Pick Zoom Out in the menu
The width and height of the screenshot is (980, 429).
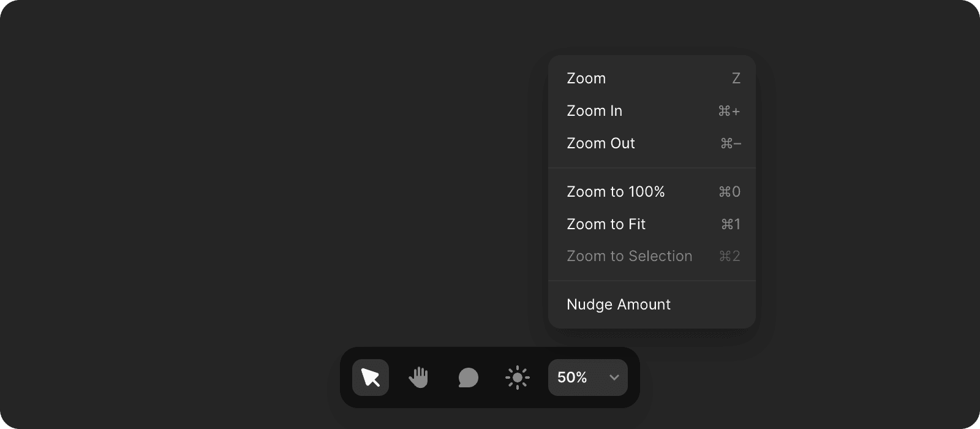tap(601, 143)
